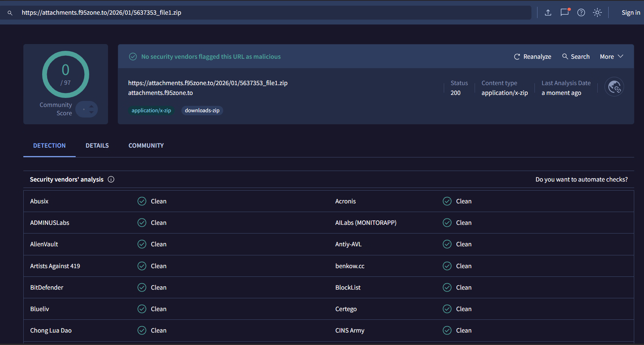Click the check icon in no-vendors-flagged banner
644x345 pixels.
133,56
